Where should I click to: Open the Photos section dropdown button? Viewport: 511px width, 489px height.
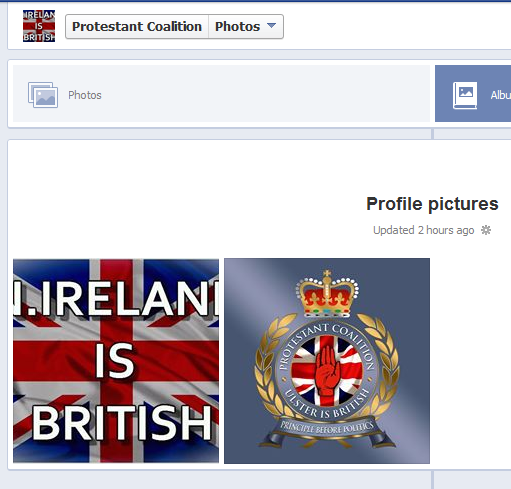246,26
